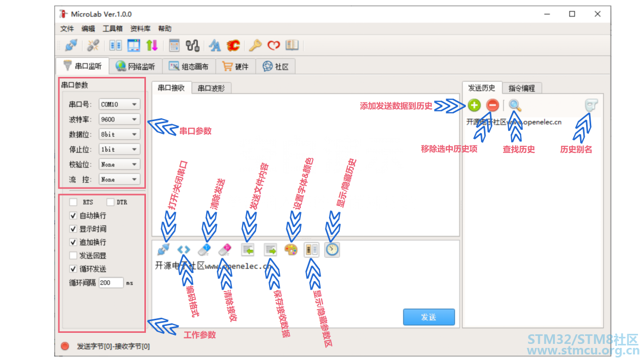This screenshot has width=644, height=362.
Task: Click the send file content icon
Action: point(248,249)
